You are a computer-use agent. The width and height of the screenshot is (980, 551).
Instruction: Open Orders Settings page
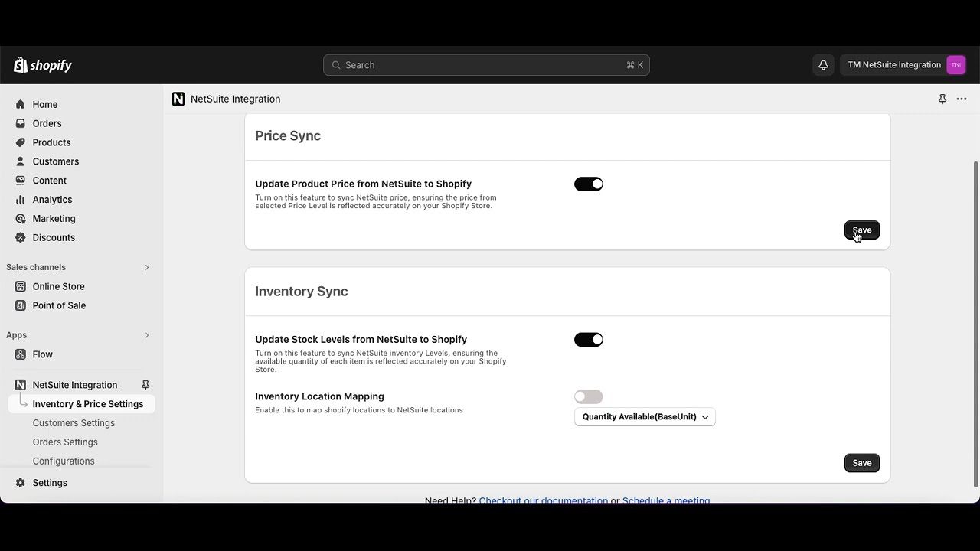pyautogui.click(x=65, y=442)
